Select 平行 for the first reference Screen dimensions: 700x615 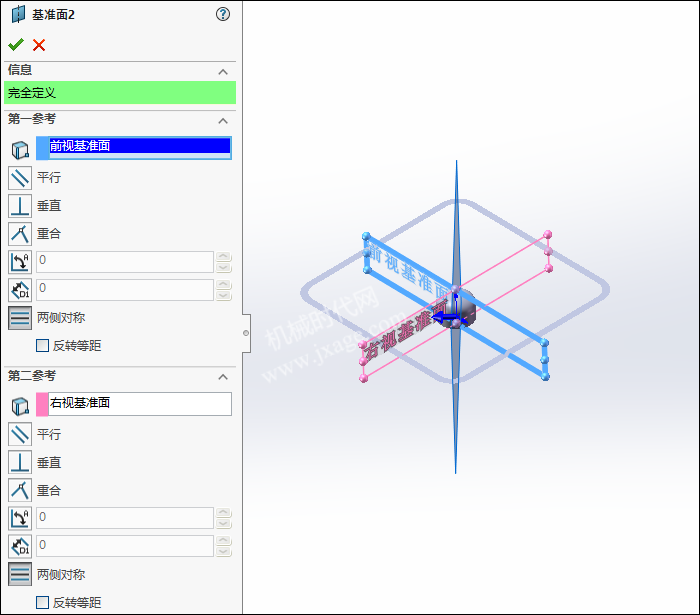(x=20, y=178)
